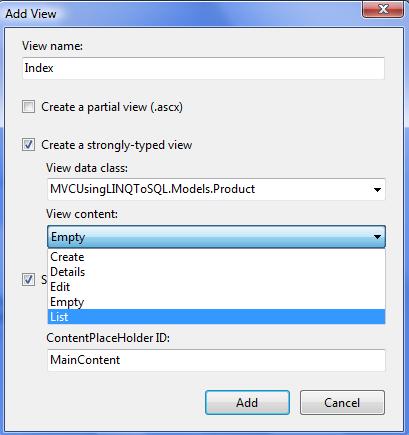Uncheck Create a strongly-typed view checkbox
This screenshot has width=409, height=435.
28,145
